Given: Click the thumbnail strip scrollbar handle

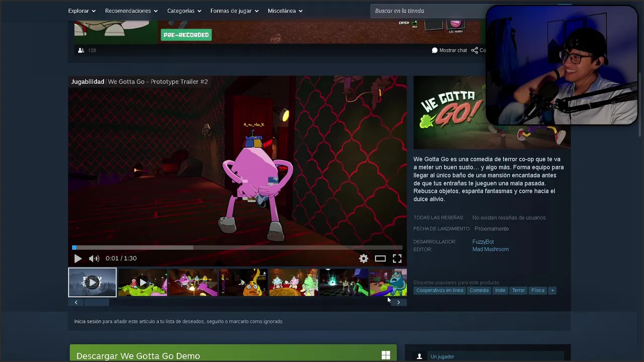Looking at the screenshot, I should pyautogui.click(x=97, y=302).
